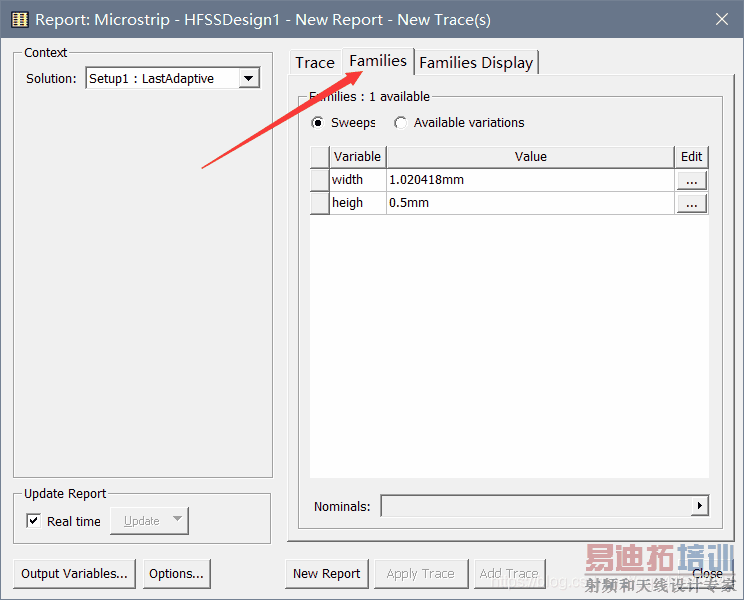Click the 0.5mm value cell
This screenshot has width=744, height=600.
click(x=530, y=203)
